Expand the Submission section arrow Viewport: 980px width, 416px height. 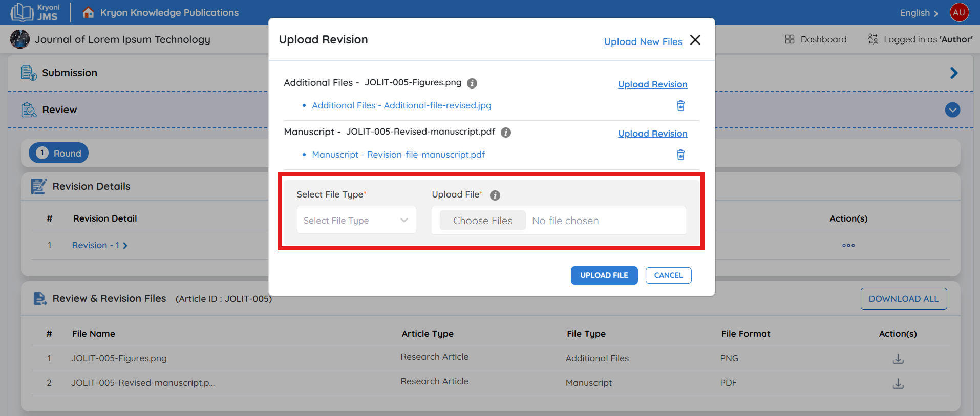[x=953, y=73]
